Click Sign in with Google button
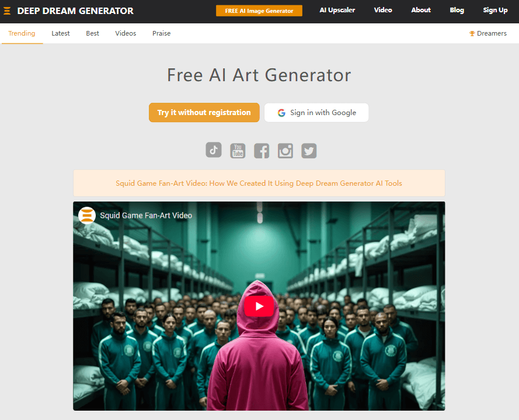The image size is (519, 420). click(316, 113)
